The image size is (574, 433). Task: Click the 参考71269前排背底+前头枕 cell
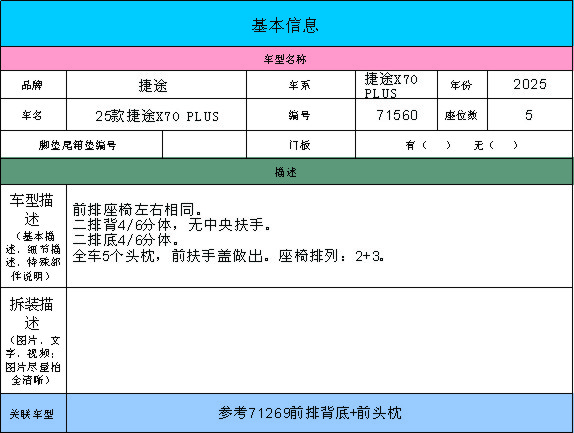[x=320, y=413]
